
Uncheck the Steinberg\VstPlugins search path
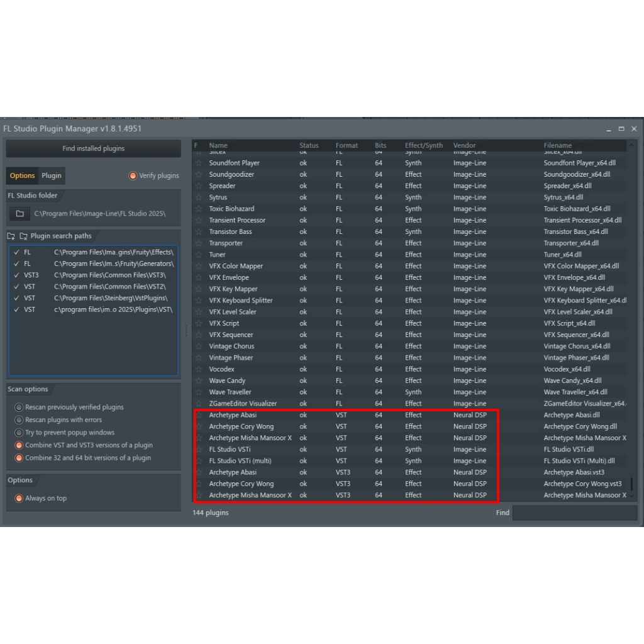coord(16,298)
